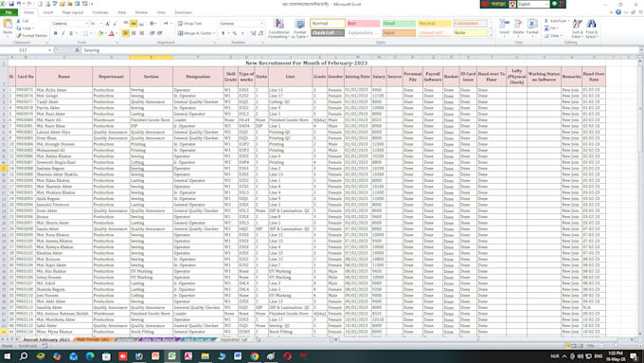Open Excel Help question mark icon
Viewport: 644px width, 363px height.
tap(618, 12)
